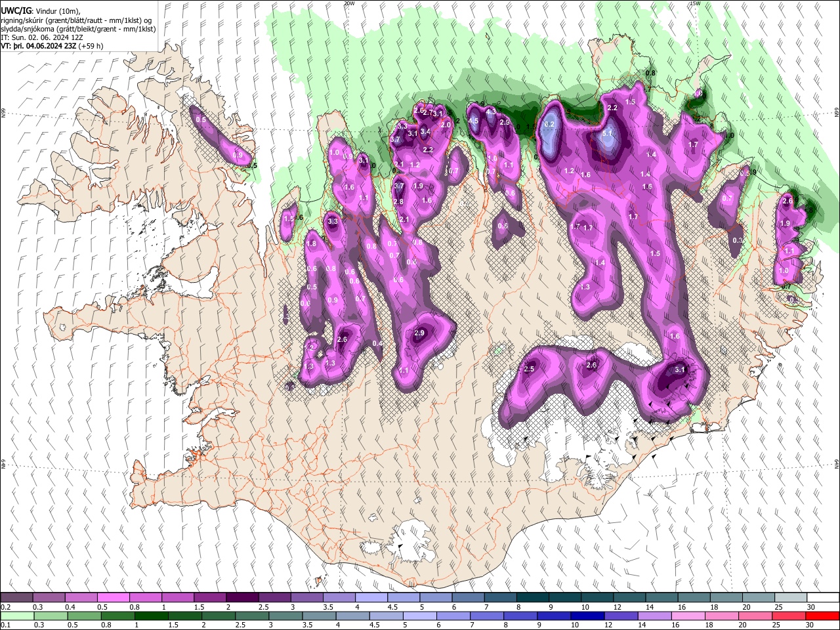Click the '15W' longitude label at the top edge
The image size is (840, 630).
pyautogui.click(x=695, y=3)
